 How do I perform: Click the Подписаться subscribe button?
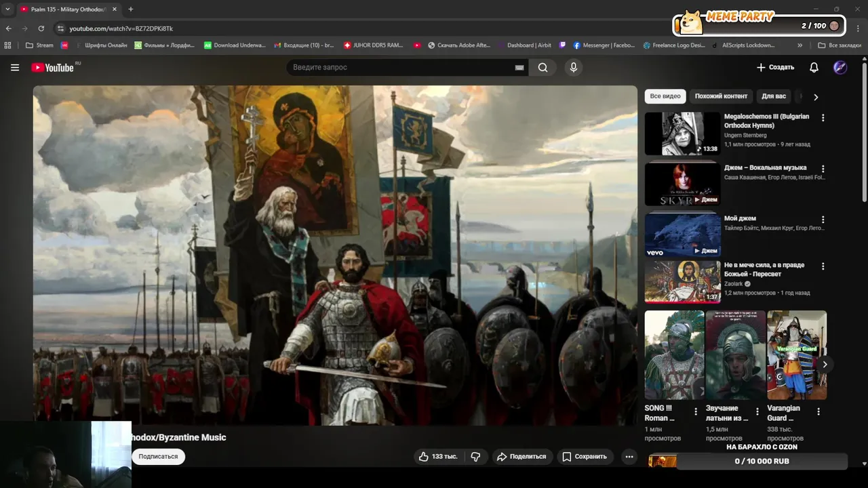pyautogui.click(x=158, y=457)
